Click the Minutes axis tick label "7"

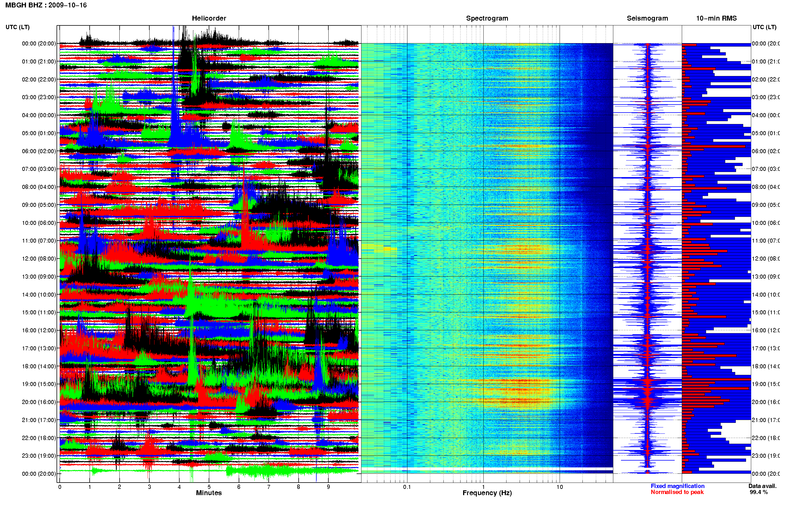[x=269, y=487]
